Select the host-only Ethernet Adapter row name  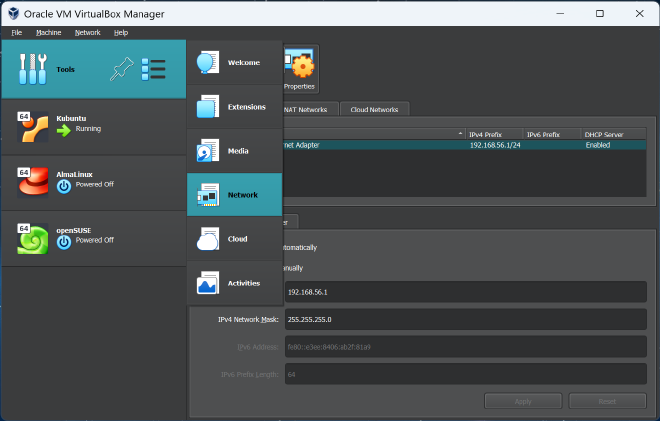[x=301, y=145]
